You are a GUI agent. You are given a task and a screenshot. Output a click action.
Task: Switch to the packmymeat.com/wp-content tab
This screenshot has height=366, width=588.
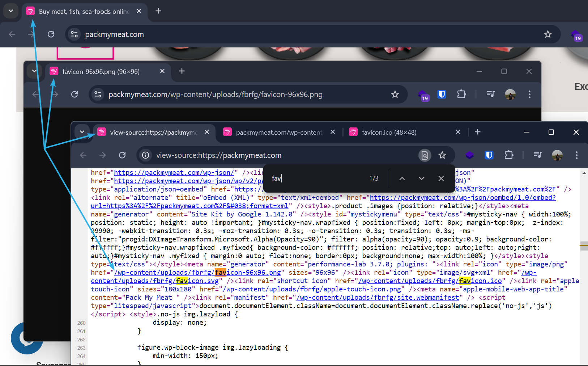click(x=279, y=132)
